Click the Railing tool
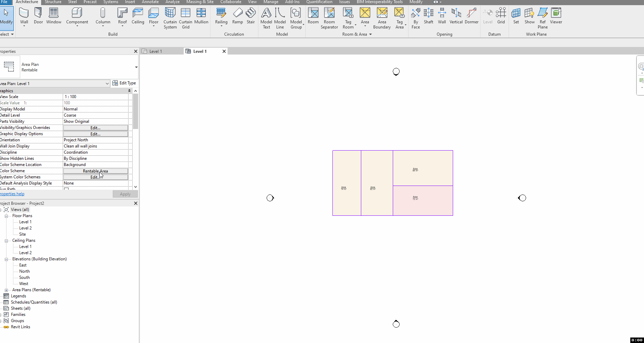This screenshot has width=644, height=343. pyautogui.click(x=221, y=14)
